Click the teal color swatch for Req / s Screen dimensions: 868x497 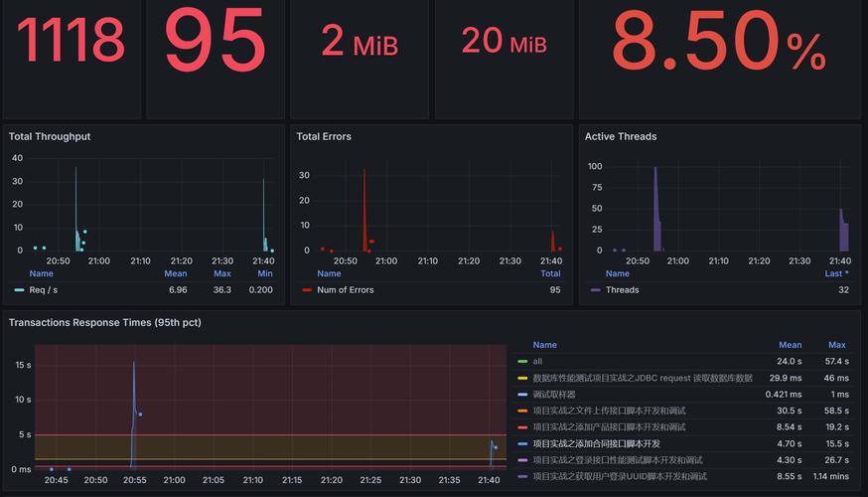point(19,290)
